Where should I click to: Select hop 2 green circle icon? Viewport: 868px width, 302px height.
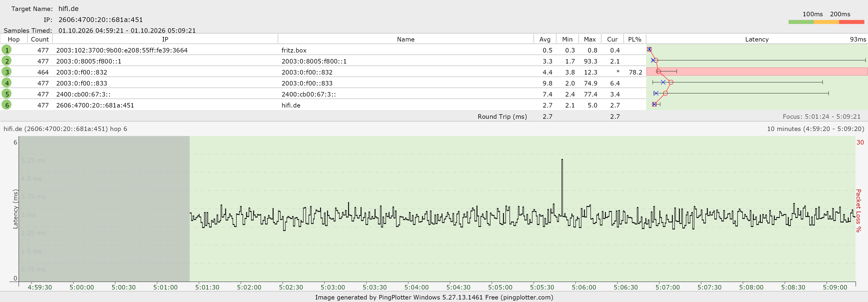pyautogui.click(x=7, y=61)
